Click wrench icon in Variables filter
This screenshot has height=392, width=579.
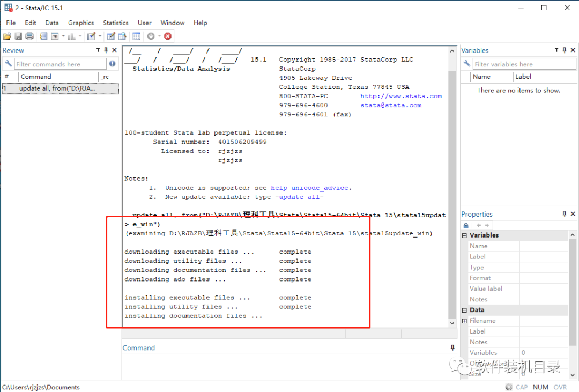coord(467,64)
